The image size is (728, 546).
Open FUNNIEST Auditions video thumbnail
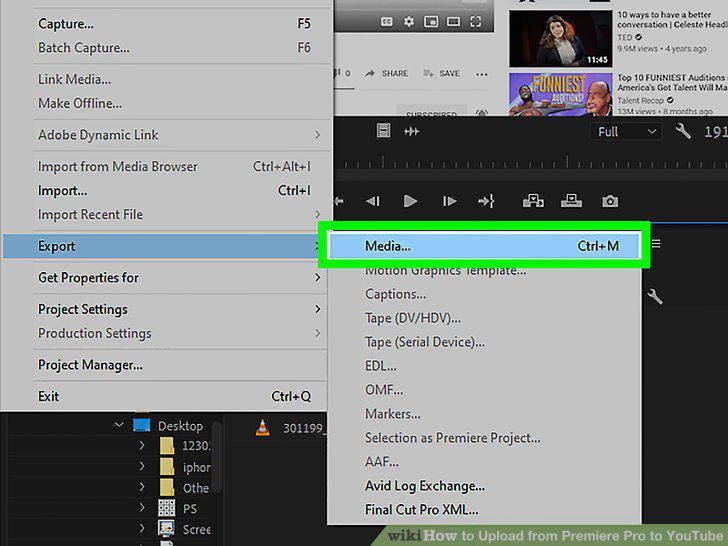click(x=560, y=94)
